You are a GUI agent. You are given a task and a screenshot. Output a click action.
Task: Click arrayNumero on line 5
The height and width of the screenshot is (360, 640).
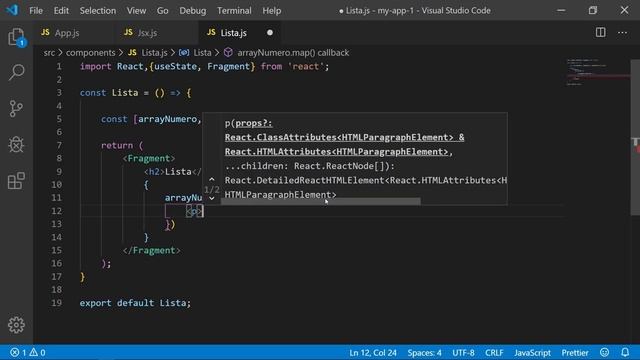coord(167,119)
